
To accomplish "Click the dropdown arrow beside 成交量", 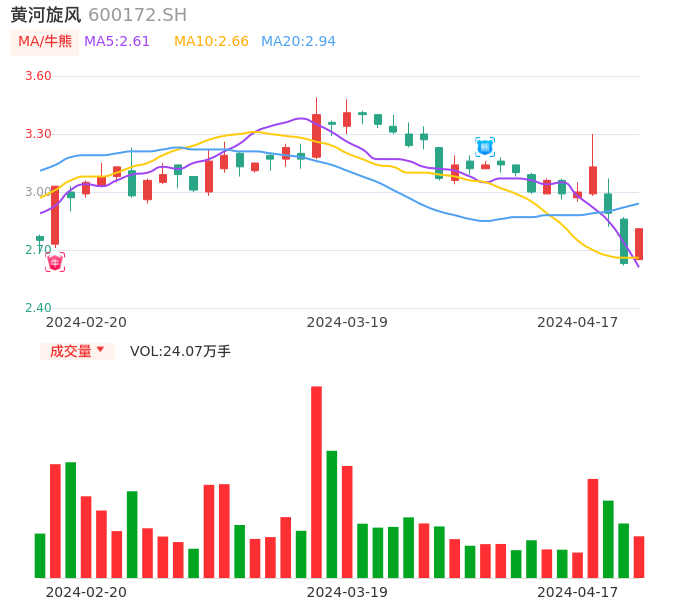I will [x=101, y=351].
